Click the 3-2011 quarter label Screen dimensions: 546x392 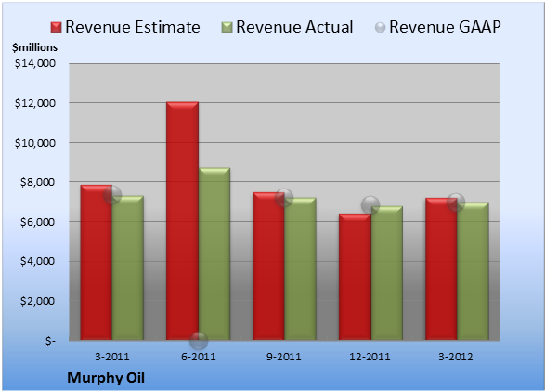coord(112,357)
